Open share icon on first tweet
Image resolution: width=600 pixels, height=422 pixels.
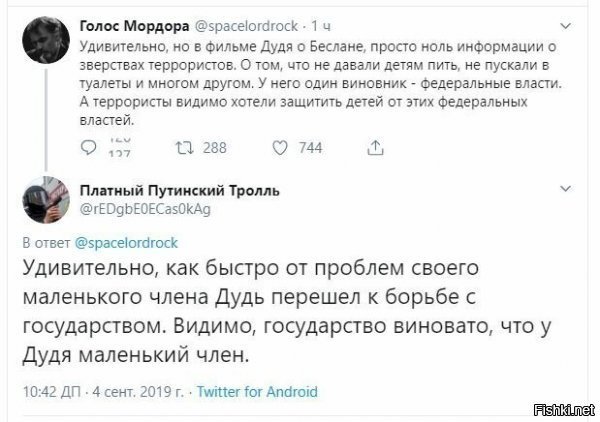pyautogui.click(x=375, y=148)
